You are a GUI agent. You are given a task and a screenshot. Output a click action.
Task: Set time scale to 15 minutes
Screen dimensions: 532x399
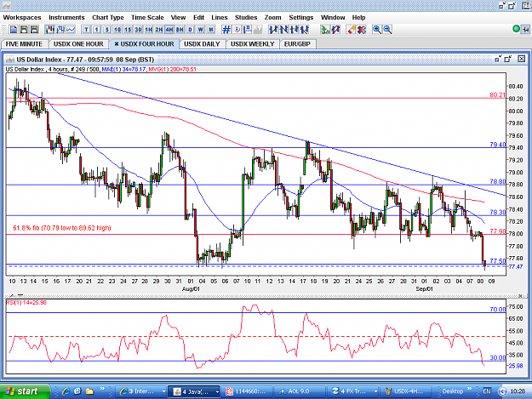point(128,30)
